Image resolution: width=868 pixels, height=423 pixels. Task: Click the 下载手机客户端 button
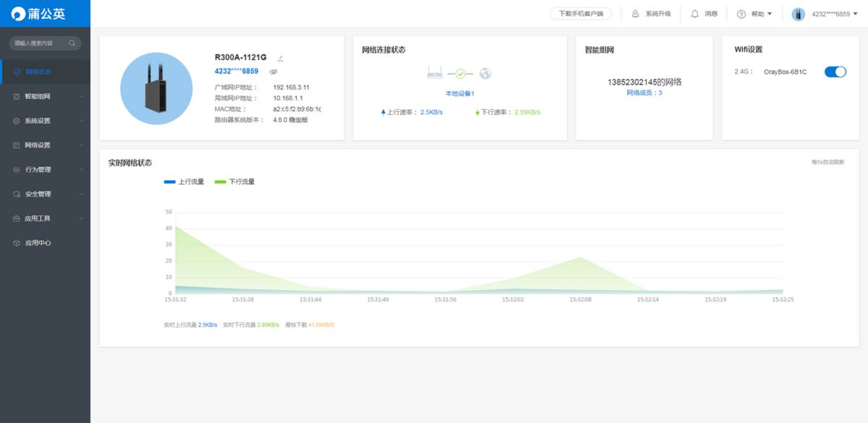click(581, 14)
